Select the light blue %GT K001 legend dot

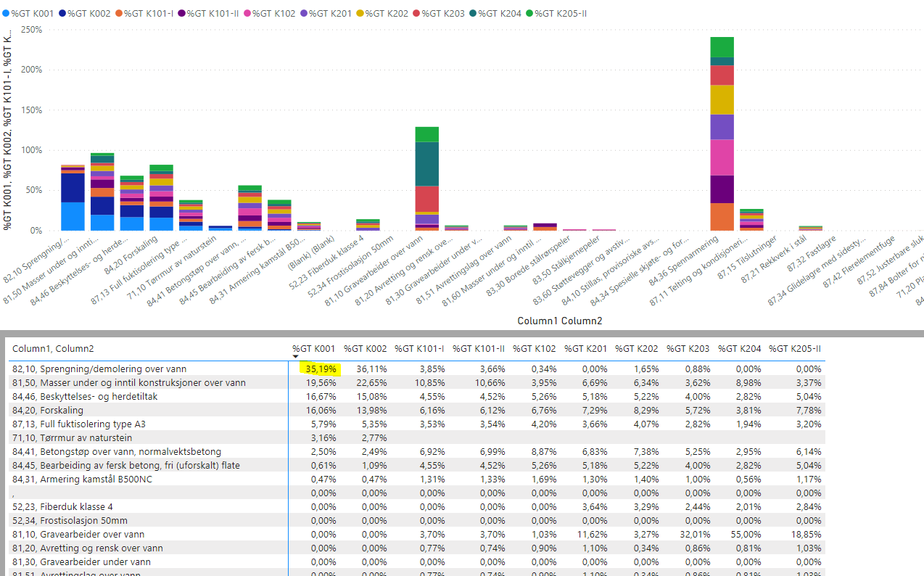[x=6, y=14]
